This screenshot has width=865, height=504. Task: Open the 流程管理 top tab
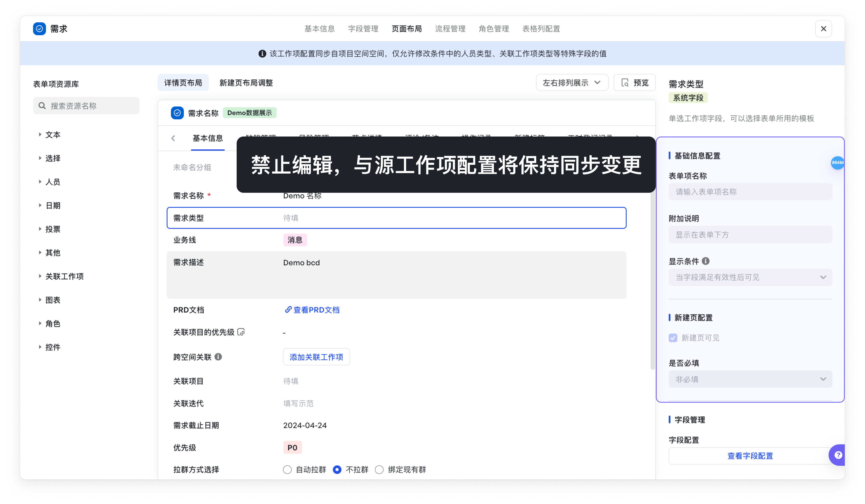click(x=450, y=29)
